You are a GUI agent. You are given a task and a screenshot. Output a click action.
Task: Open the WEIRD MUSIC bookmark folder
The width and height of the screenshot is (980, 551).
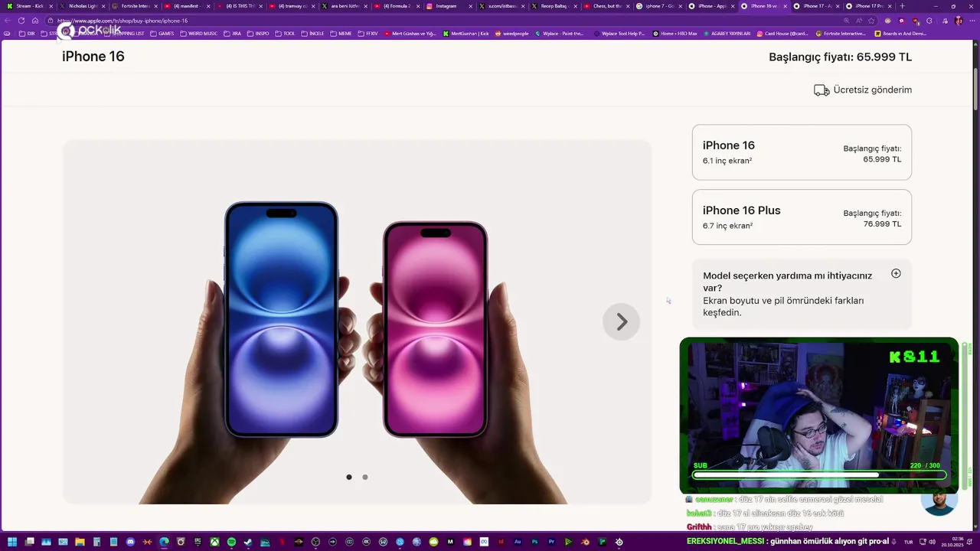tap(199, 34)
